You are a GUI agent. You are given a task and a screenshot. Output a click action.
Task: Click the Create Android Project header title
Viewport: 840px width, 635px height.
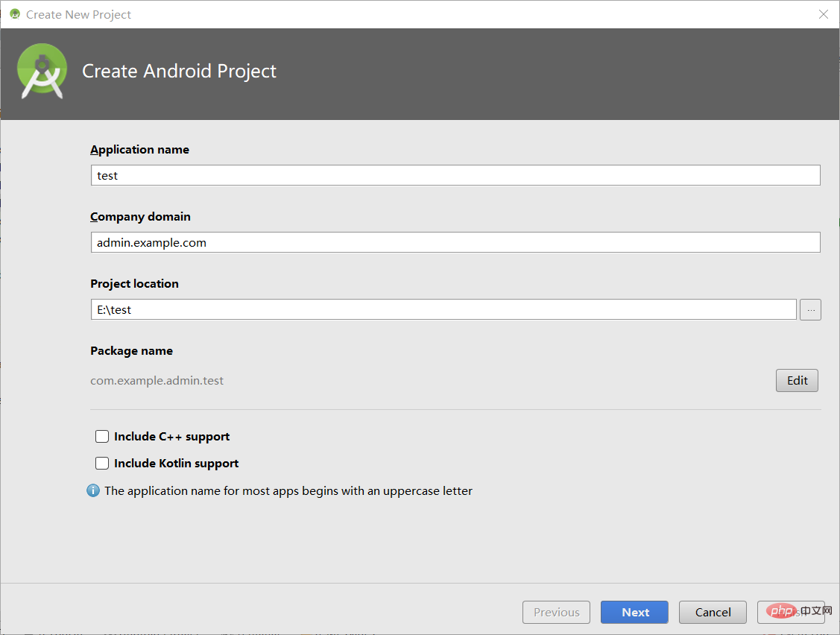tap(179, 72)
